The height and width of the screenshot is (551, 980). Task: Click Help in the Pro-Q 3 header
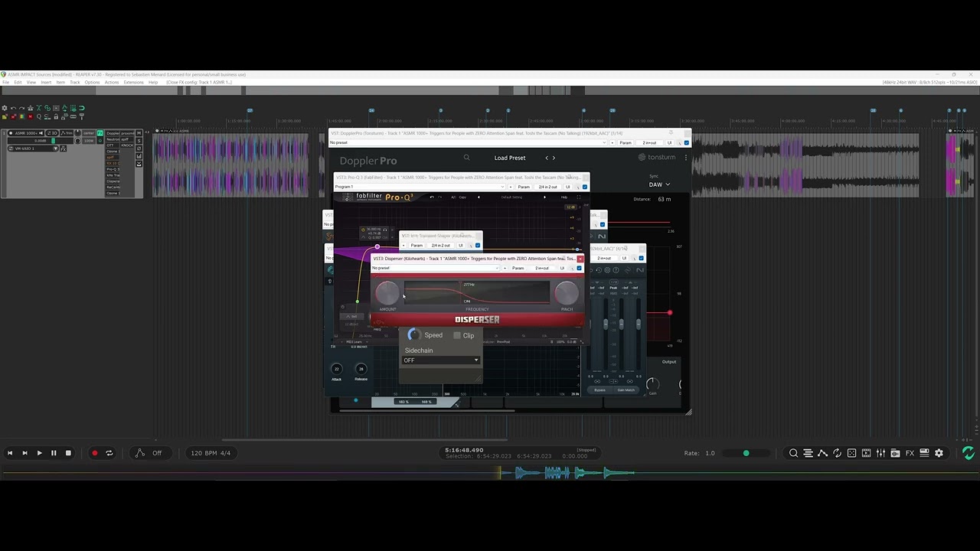click(564, 197)
